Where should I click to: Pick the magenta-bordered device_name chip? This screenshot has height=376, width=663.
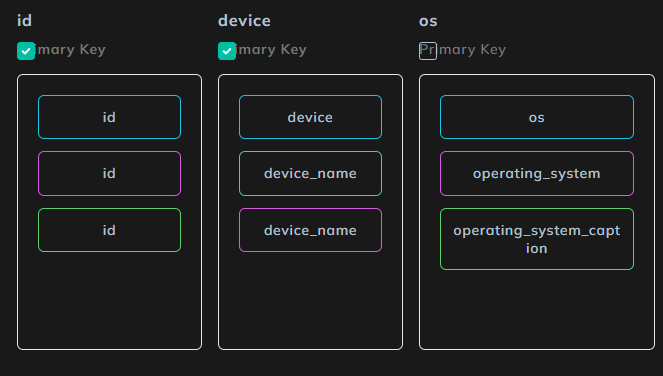tap(310, 230)
